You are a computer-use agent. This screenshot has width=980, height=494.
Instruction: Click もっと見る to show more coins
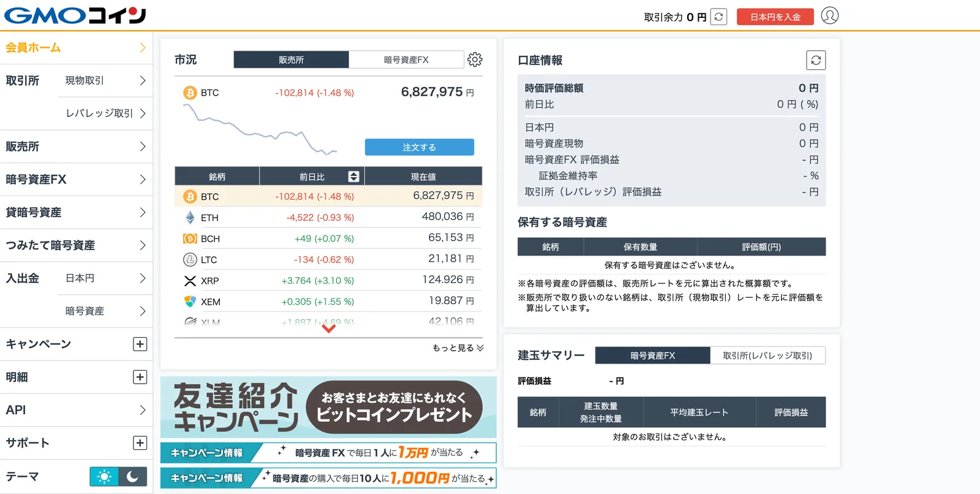[x=458, y=348]
